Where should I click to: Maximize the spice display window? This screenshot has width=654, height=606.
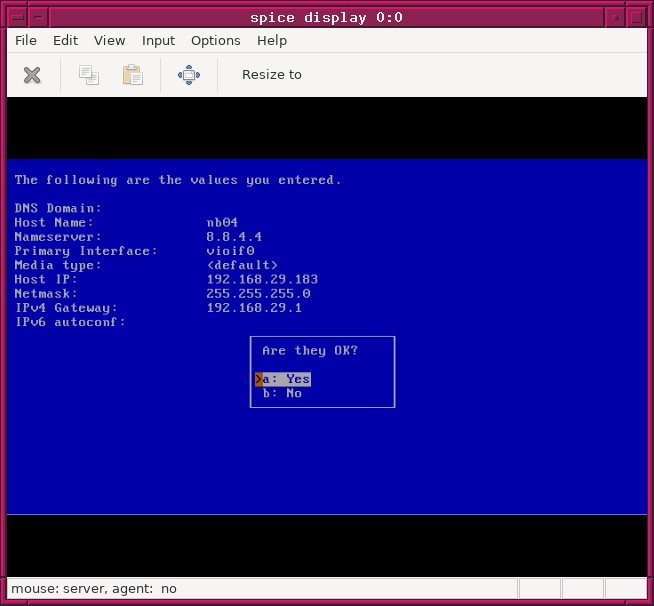634,16
